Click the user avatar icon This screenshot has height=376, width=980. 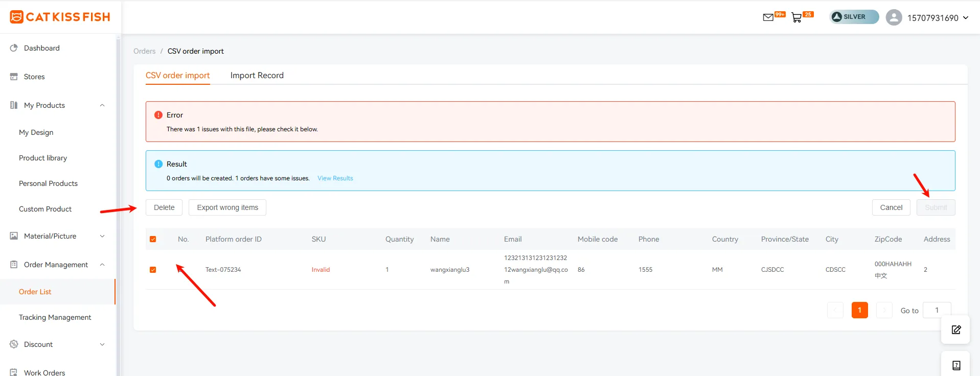[894, 17]
